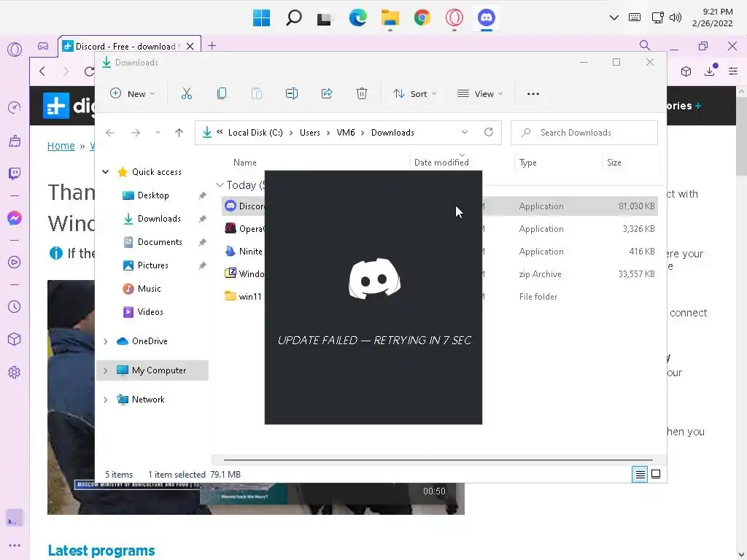The height and width of the screenshot is (560, 747).
Task: Select the zip Archive file row
Action: tap(440, 274)
